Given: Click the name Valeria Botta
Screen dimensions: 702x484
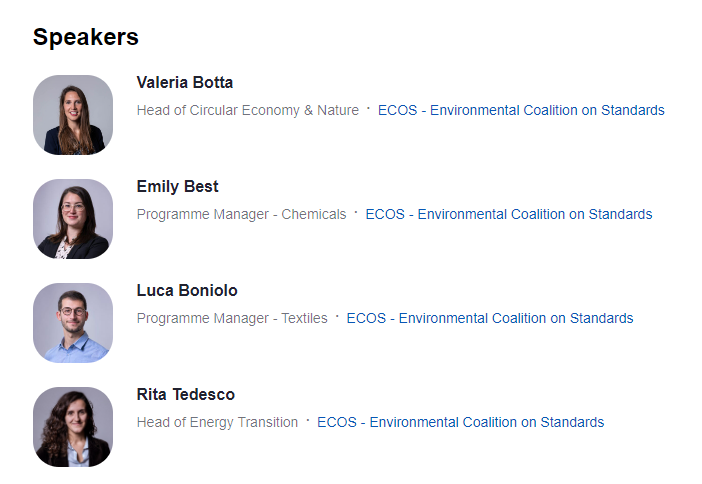Looking at the screenshot, I should click(x=185, y=82).
